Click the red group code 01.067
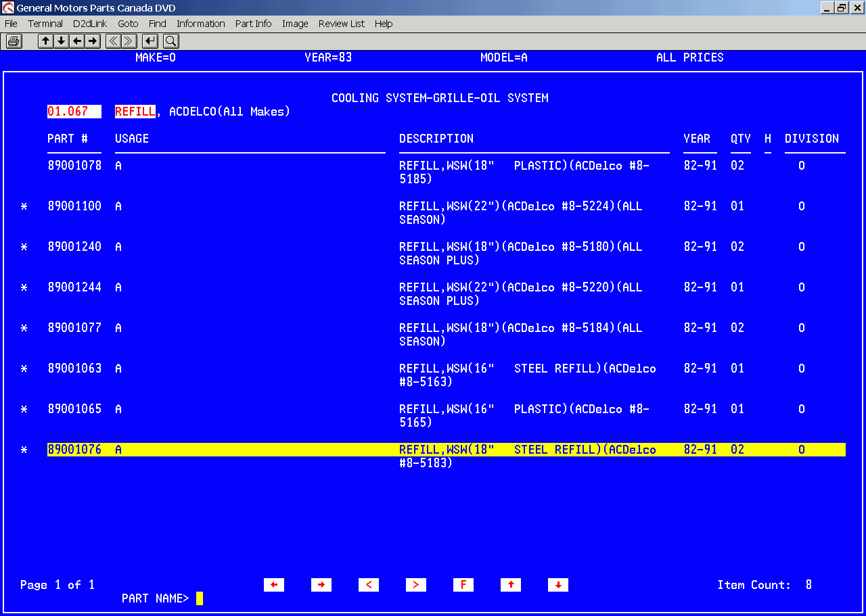The image size is (866, 616). click(x=74, y=112)
